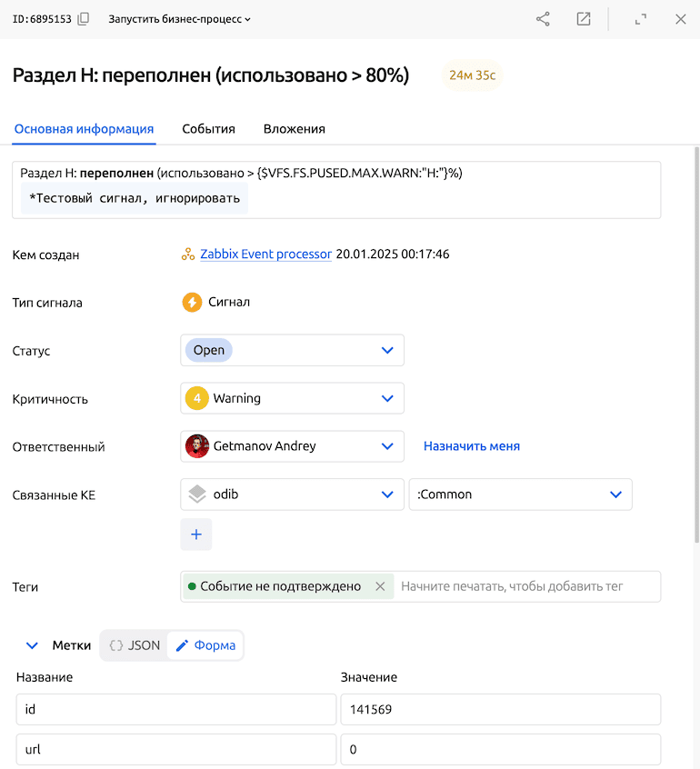This screenshot has width=700, height=769.
Task: Switch labels view to JSON
Action: tap(135, 645)
